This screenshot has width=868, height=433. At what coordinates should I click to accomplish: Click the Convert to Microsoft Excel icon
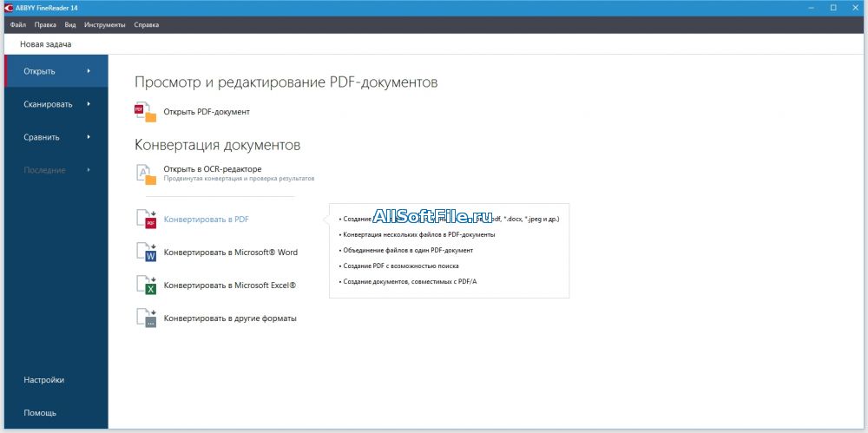[x=146, y=285]
